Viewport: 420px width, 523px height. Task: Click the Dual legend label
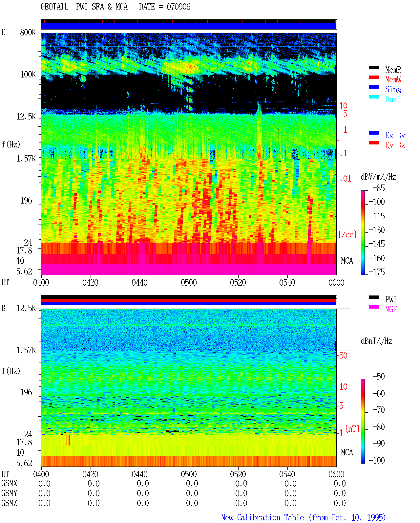(x=393, y=99)
